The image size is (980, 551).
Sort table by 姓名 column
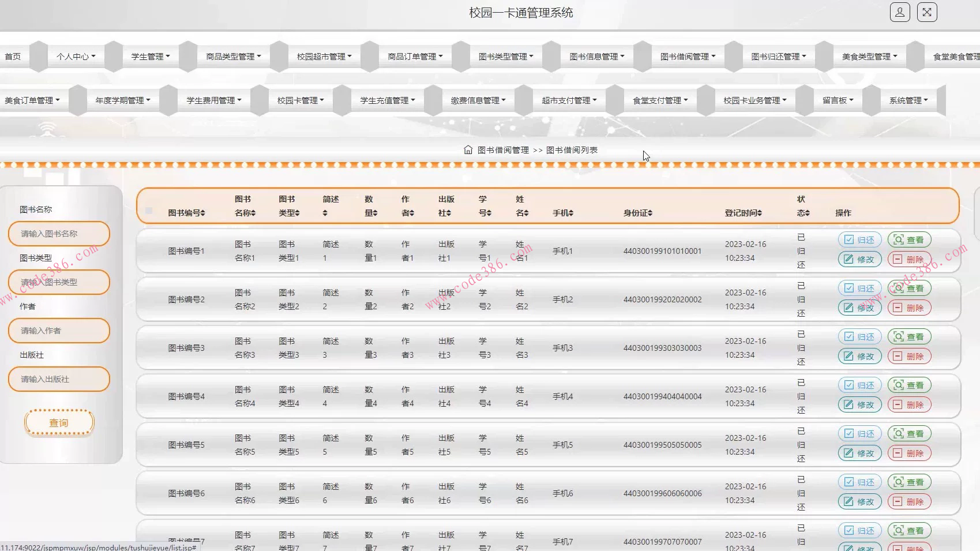point(522,206)
